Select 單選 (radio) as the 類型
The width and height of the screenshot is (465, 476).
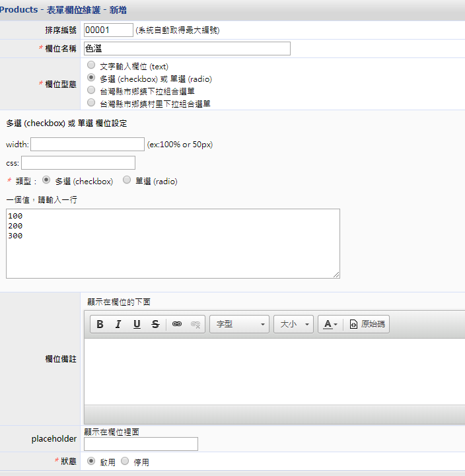(x=127, y=181)
